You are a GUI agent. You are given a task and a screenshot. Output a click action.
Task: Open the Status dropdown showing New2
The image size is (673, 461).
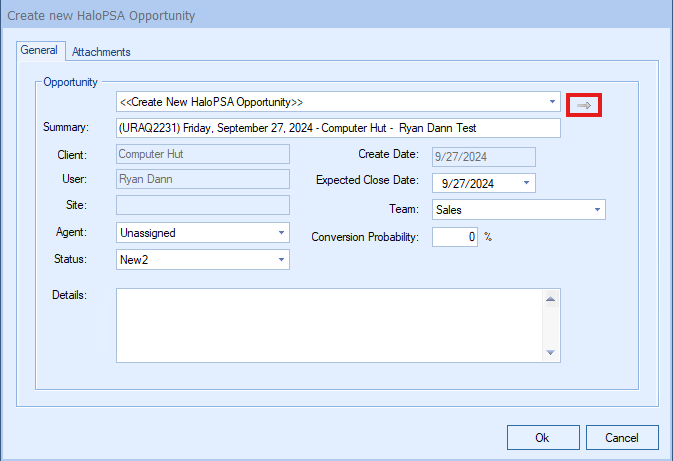[x=281, y=260]
